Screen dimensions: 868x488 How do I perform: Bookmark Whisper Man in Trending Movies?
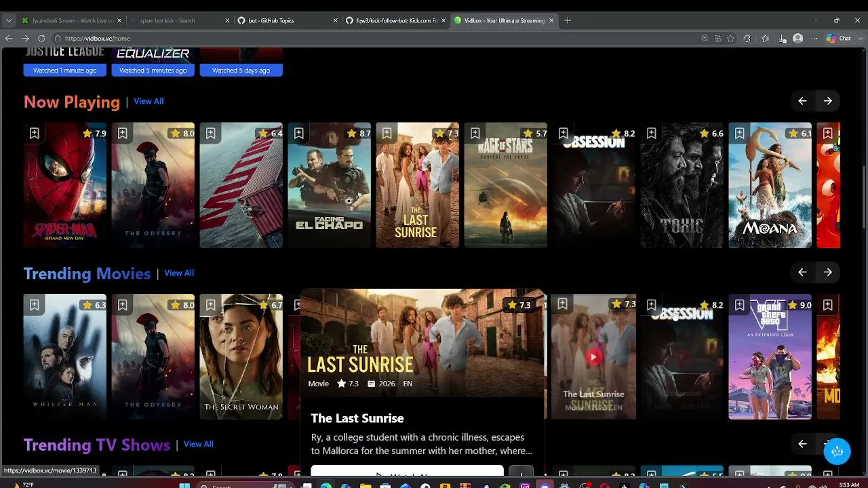pos(34,305)
